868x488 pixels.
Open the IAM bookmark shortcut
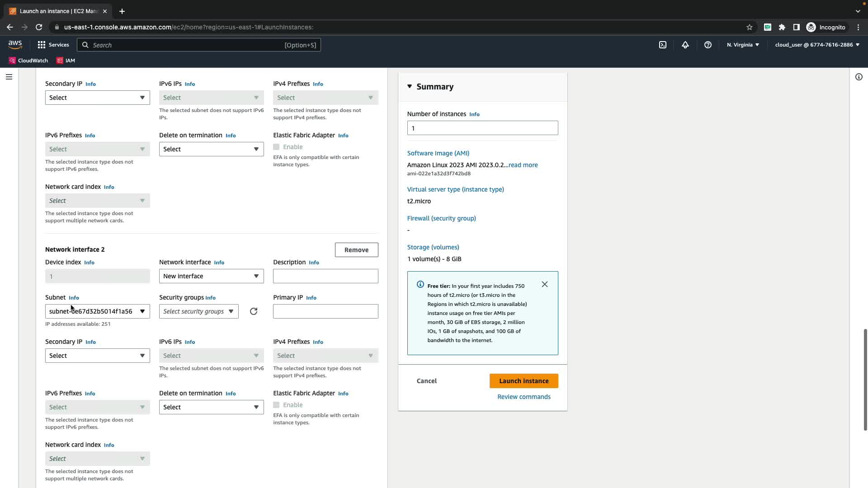click(x=66, y=61)
